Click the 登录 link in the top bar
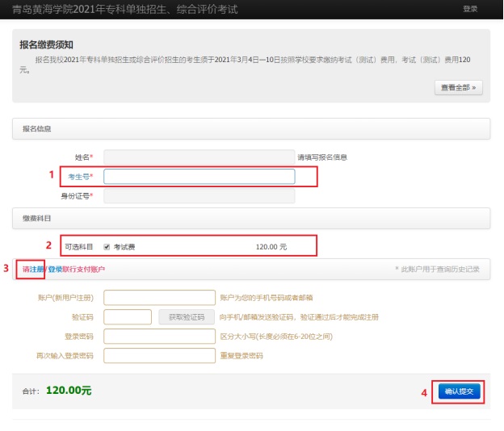Screen dimensions: 504x431 point(469,9)
